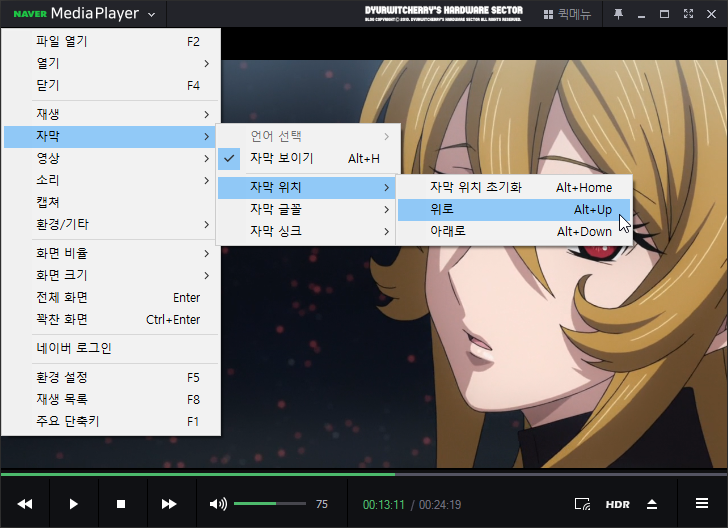Screen dimensions: 728x528
Task: Click the volume value 75
Action: click(322, 504)
